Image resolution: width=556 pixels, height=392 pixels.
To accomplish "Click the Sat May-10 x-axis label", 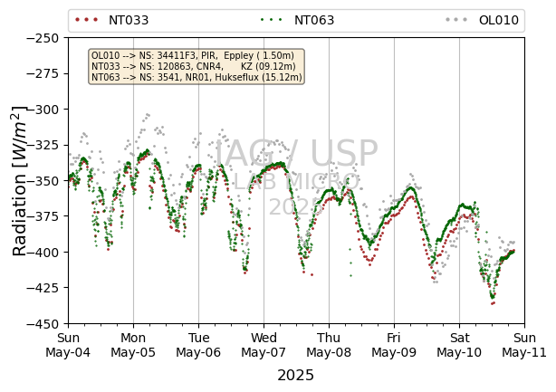I will click(x=459, y=345).
